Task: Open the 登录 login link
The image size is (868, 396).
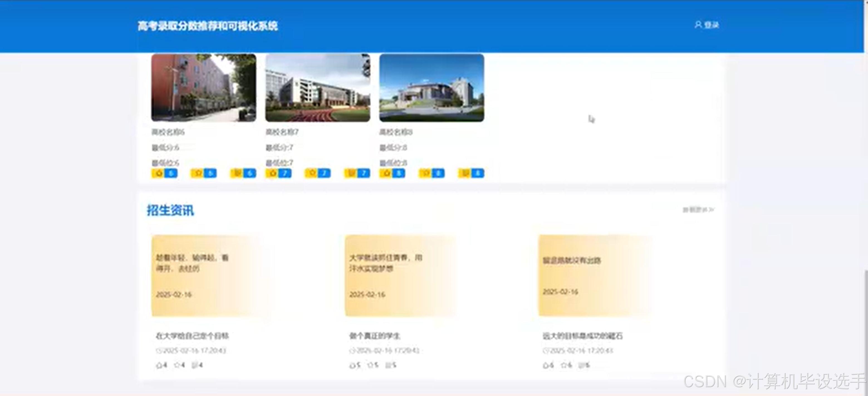Action: (x=711, y=25)
